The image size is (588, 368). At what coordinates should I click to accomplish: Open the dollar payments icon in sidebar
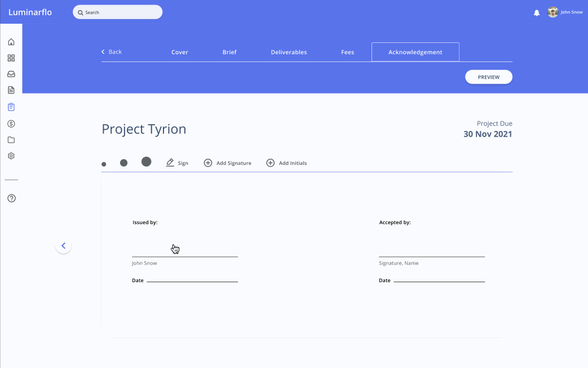[x=11, y=124]
